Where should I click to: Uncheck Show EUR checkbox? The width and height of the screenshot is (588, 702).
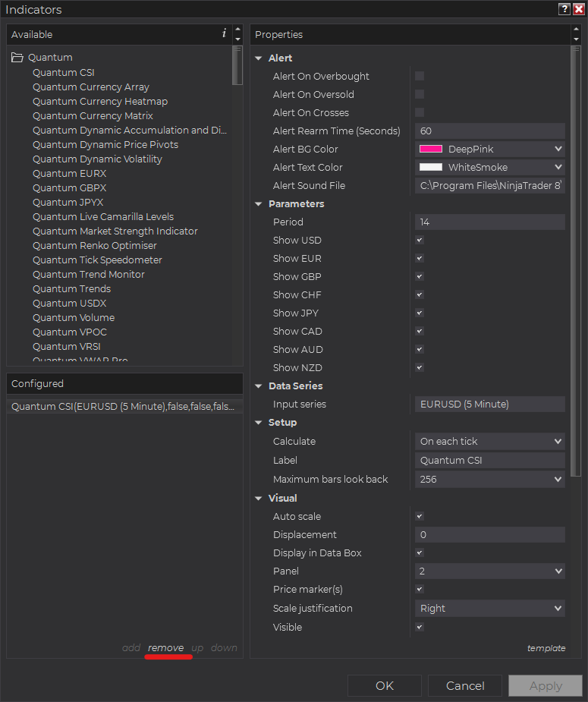420,258
